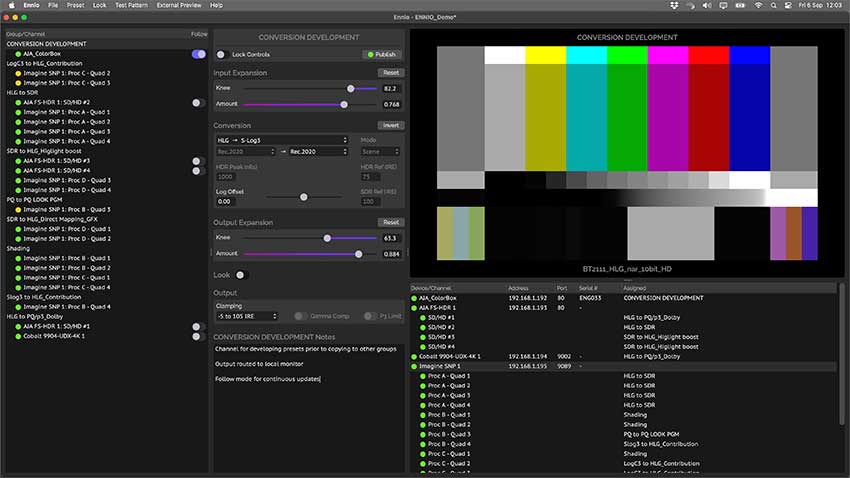Turn on the Look toggle
Screen dimensions: 850x478
240,274
